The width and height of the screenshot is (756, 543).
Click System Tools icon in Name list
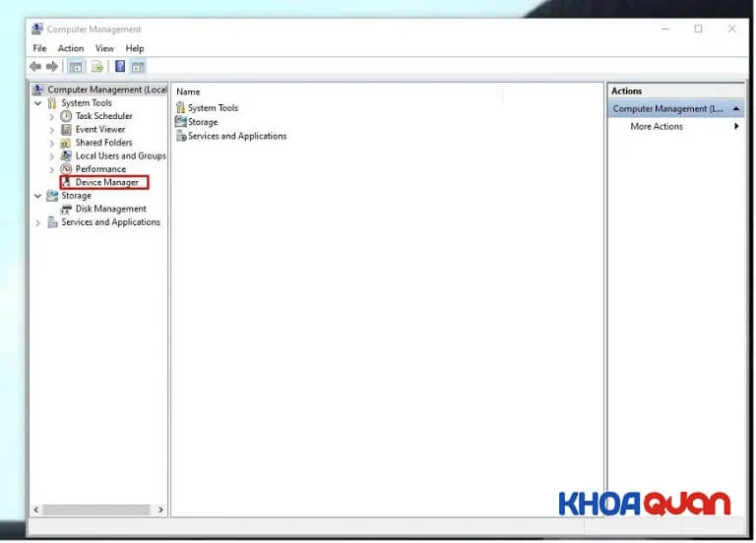(x=180, y=107)
